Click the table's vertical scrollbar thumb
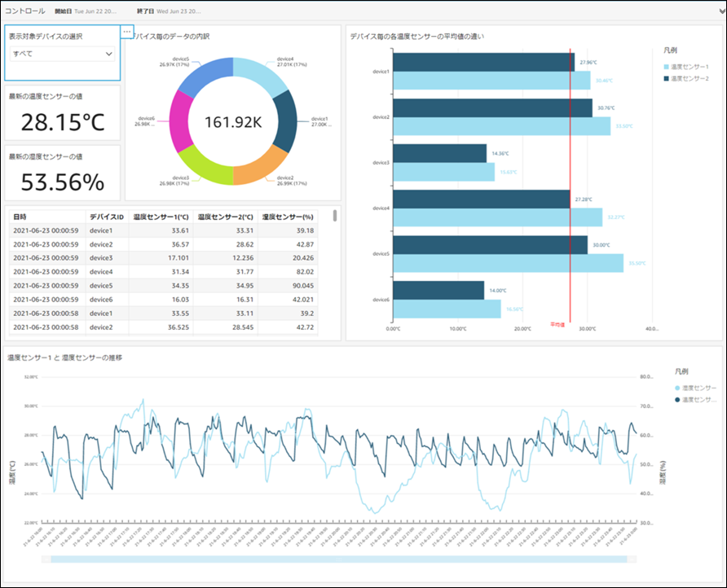 pyautogui.click(x=335, y=216)
